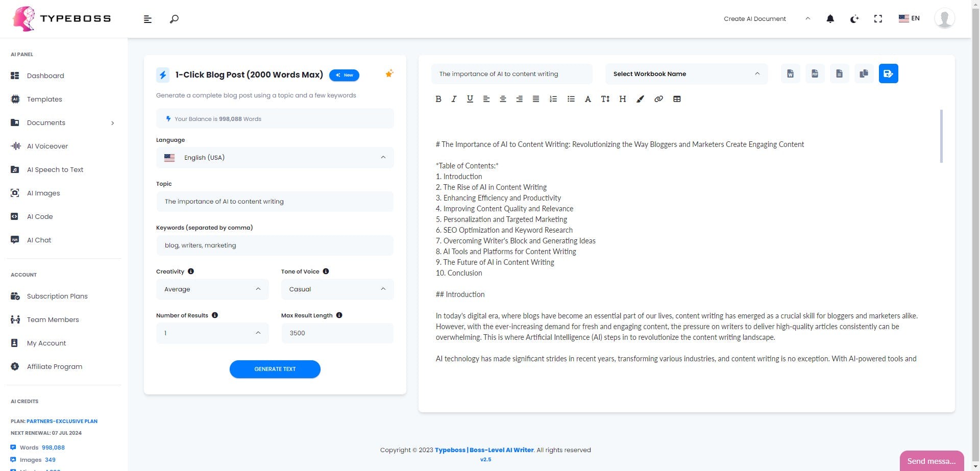This screenshot has width=980, height=471.
Task: Open Affiliate Program page
Action: (55, 366)
